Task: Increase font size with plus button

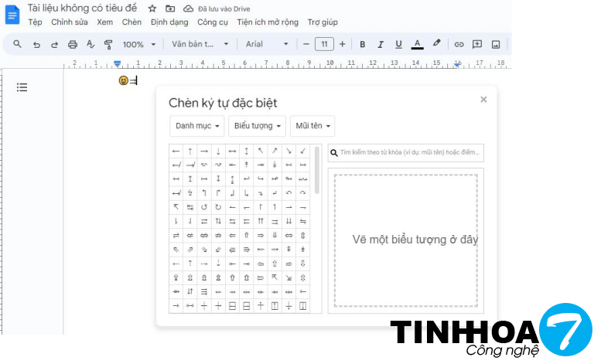Action: pyautogui.click(x=342, y=45)
